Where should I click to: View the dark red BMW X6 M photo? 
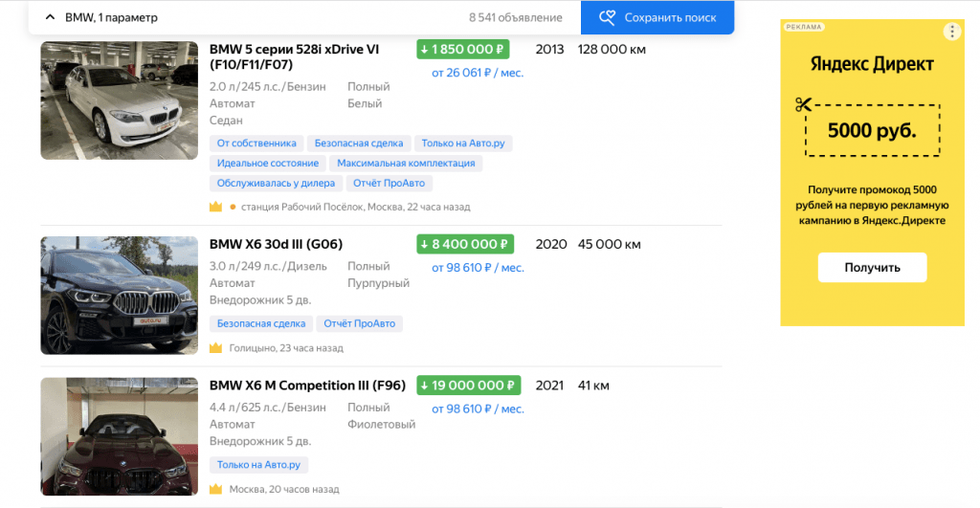pos(120,437)
